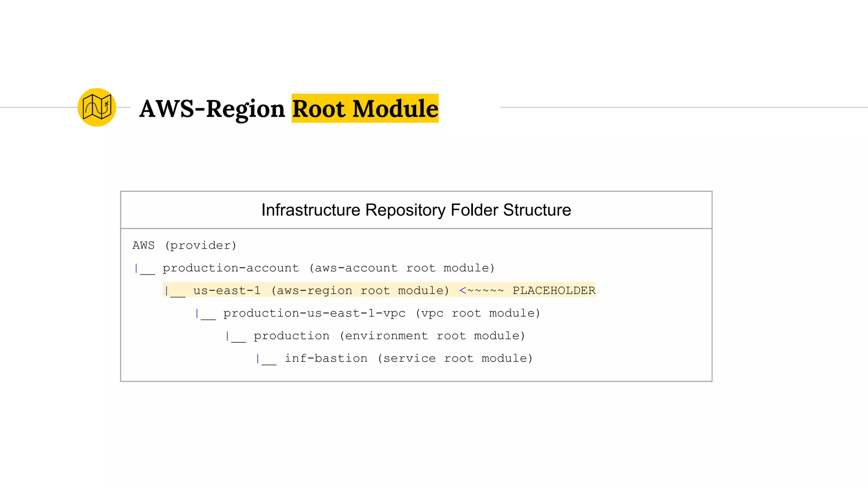Viewport: 868px width, 488px height.
Task: Click the 'production-account (aws-account root module)' row
Action: tap(314, 268)
